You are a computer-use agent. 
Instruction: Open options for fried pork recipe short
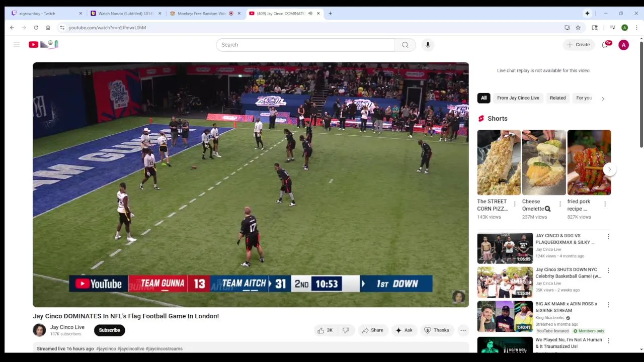[605, 204]
